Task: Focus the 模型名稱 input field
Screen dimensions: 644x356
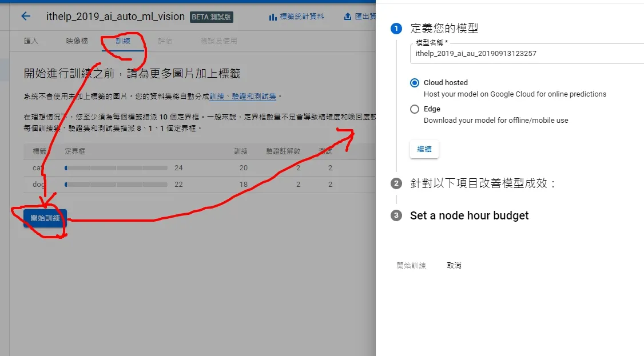Action: (x=527, y=53)
